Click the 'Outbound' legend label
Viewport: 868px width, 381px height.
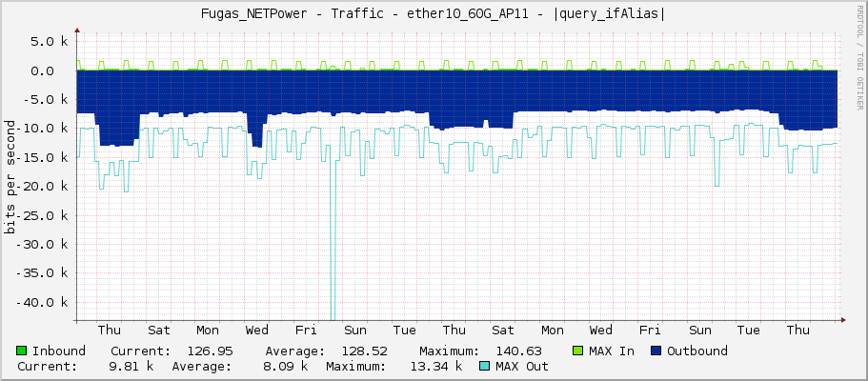[697, 351]
